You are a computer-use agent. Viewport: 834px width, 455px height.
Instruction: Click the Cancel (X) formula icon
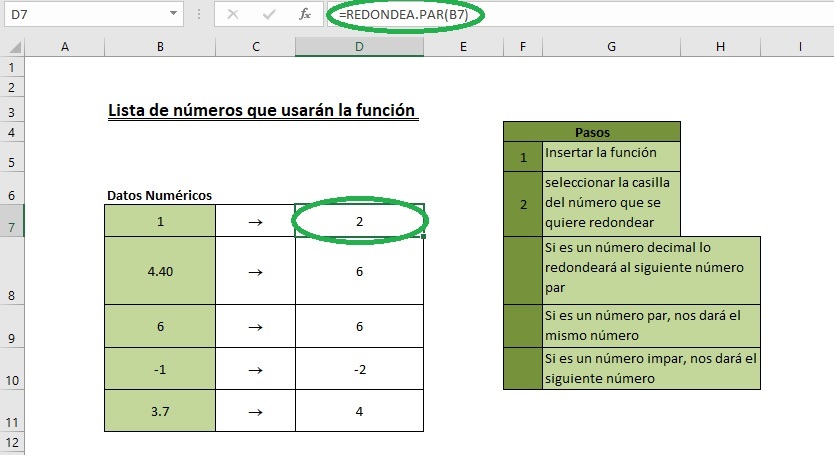click(232, 15)
